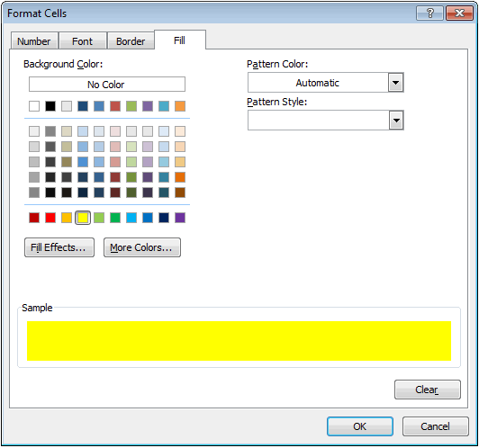This screenshot has width=479, height=448.
Task: Select the green standard color swatch
Action: click(115, 218)
